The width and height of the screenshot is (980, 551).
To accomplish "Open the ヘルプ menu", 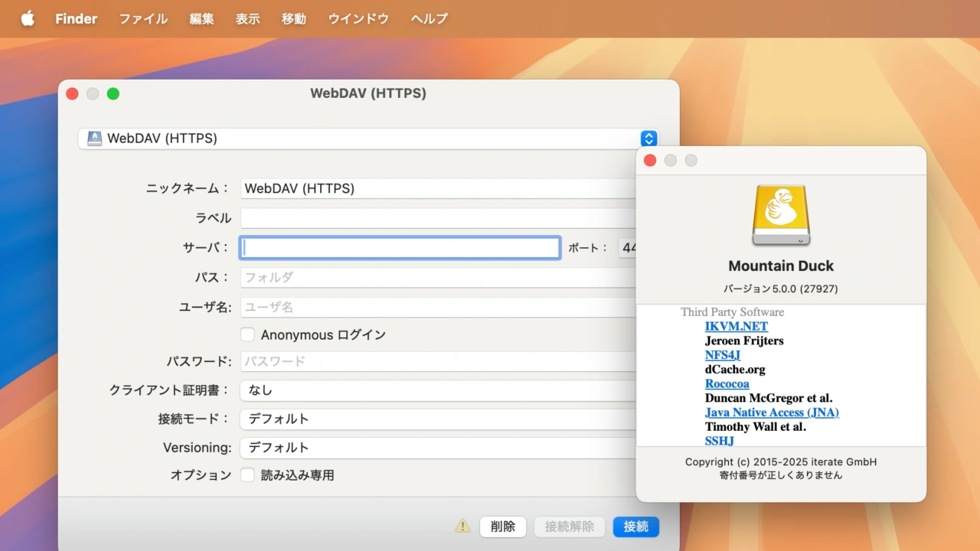I will click(428, 18).
